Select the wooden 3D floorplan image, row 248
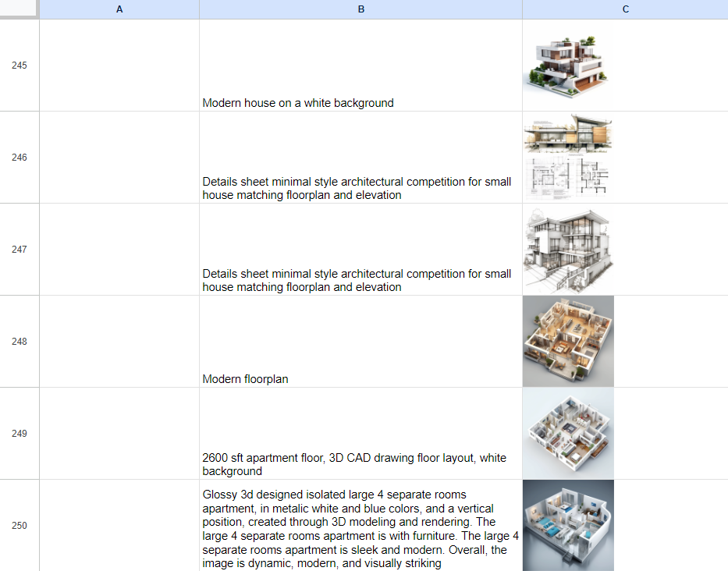Screen dimensions: 728x571 pyautogui.click(x=567, y=342)
